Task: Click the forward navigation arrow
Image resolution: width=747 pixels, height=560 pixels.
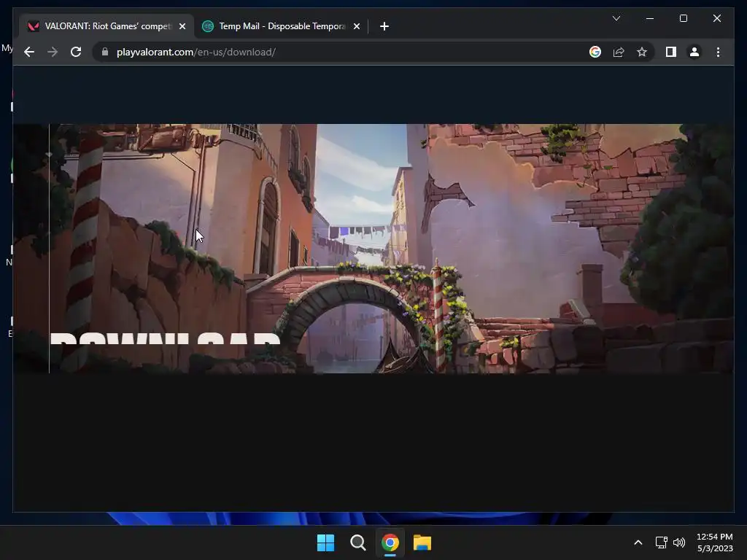Action: [53, 52]
